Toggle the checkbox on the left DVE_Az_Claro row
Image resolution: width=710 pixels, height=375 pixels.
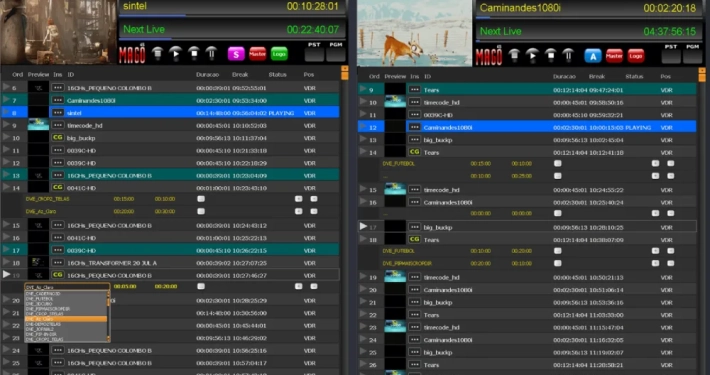click(x=201, y=211)
